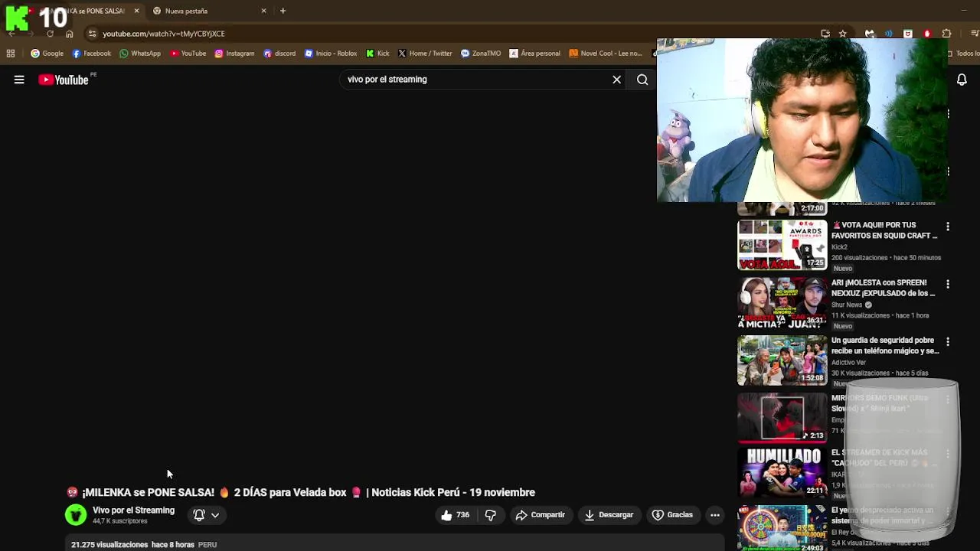Click the browser address bar URL

(x=164, y=34)
